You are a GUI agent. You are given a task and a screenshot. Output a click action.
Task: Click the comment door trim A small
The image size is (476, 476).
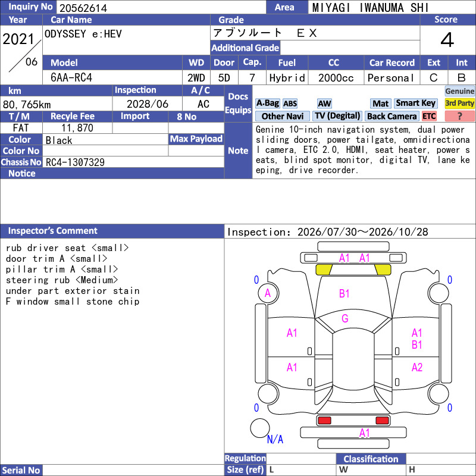57,258
